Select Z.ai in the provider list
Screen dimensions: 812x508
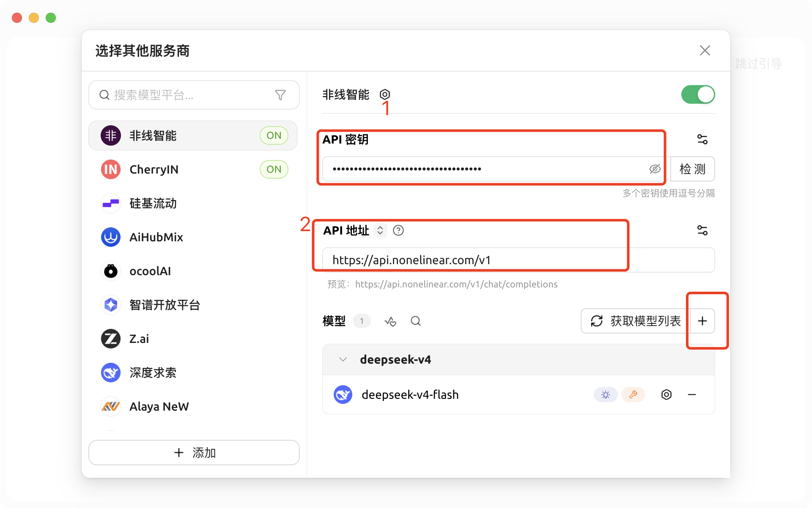[x=193, y=339]
